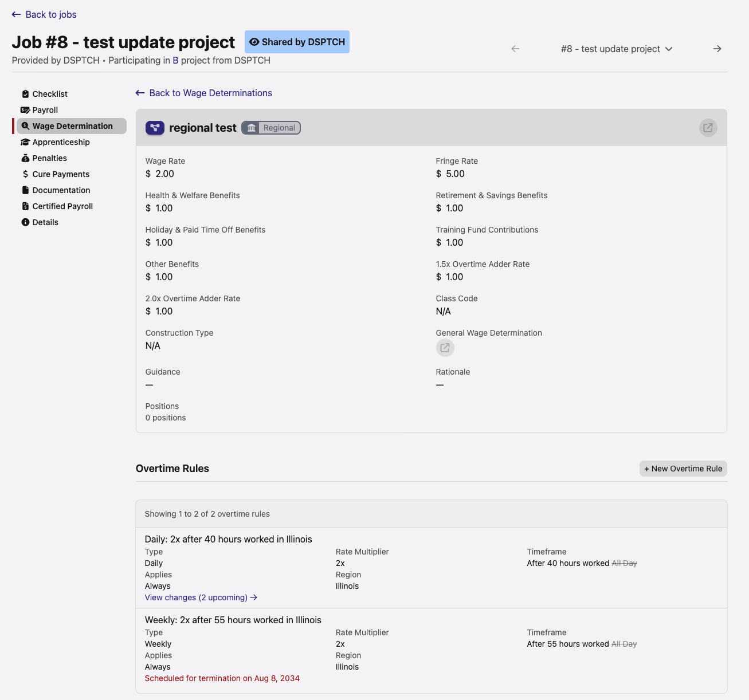The image size is (749, 700).
Task: Go to previous job with left arrow
Action: tap(515, 49)
